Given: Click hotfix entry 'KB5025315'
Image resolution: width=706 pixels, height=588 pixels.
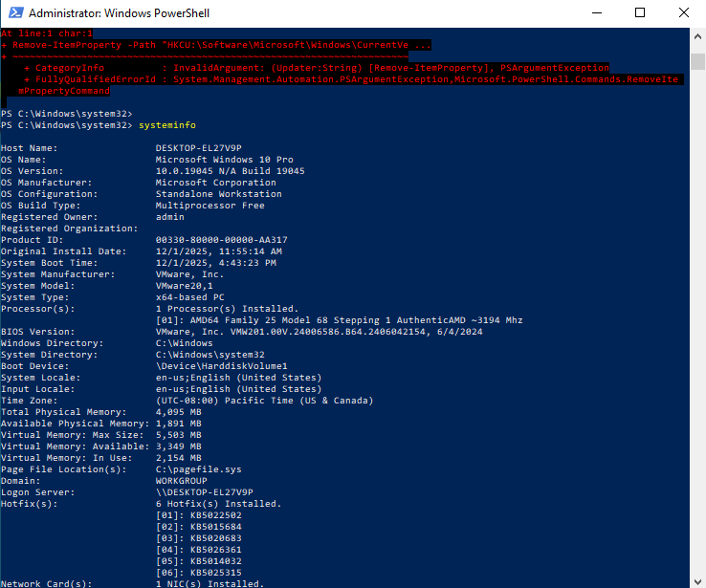Looking at the screenshot, I should pos(216,573).
